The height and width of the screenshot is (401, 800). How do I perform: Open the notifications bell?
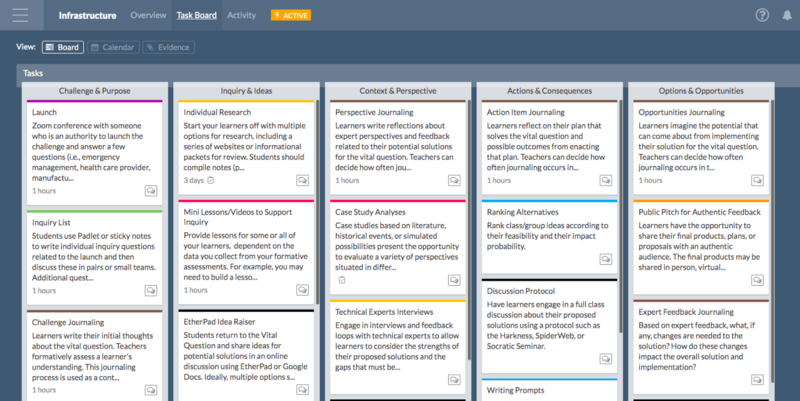(x=786, y=15)
